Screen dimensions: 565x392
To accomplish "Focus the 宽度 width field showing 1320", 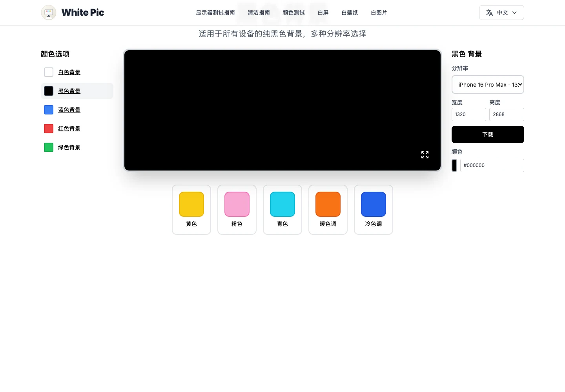I will click(469, 114).
